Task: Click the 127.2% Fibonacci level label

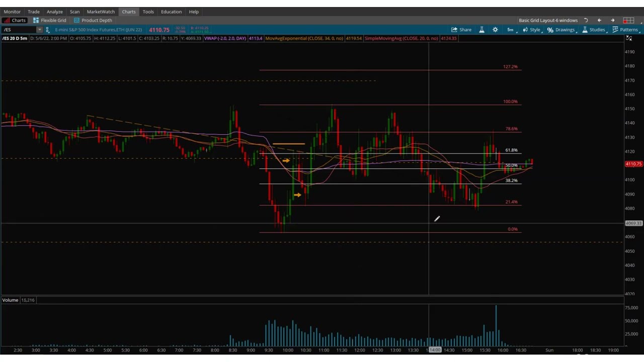Action: pyautogui.click(x=510, y=66)
